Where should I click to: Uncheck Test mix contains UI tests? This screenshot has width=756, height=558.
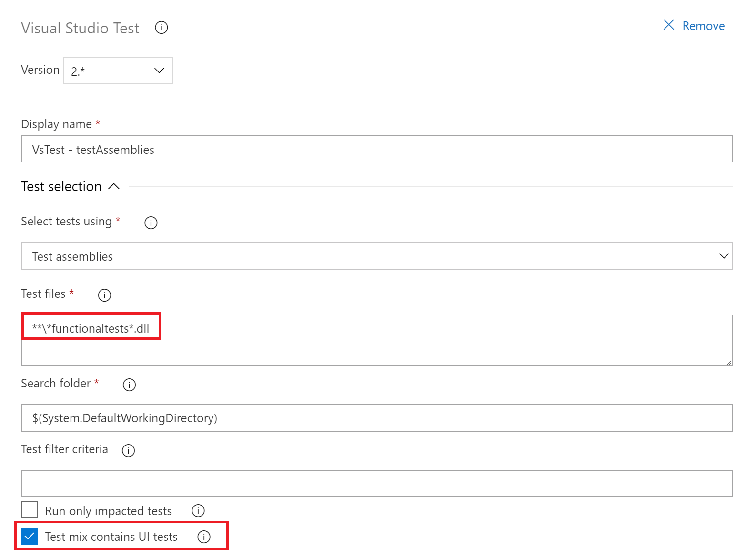click(30, 537)
